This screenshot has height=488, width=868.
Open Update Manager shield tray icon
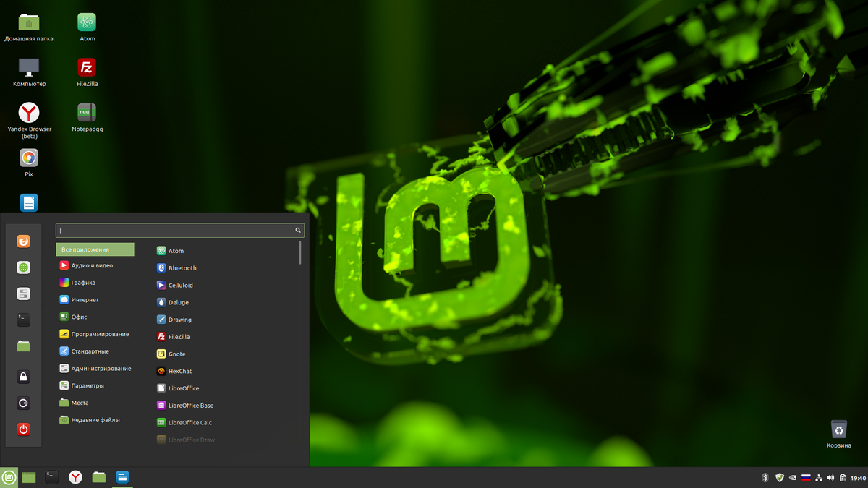(780, 478)
